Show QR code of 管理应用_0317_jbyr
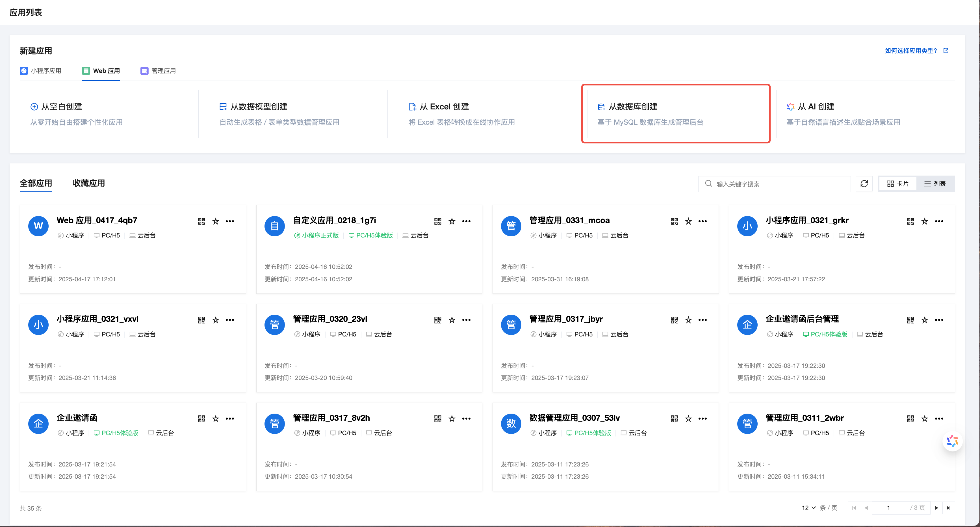 674,320
